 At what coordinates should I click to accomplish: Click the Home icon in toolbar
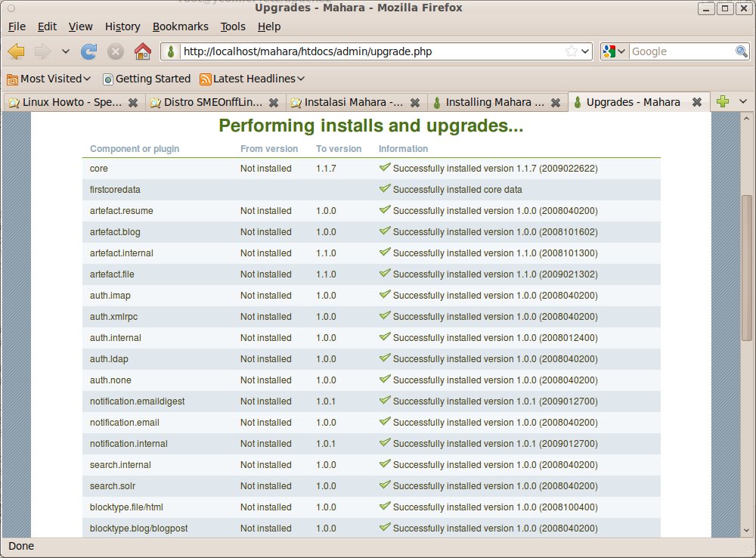(x=142, y=51)
